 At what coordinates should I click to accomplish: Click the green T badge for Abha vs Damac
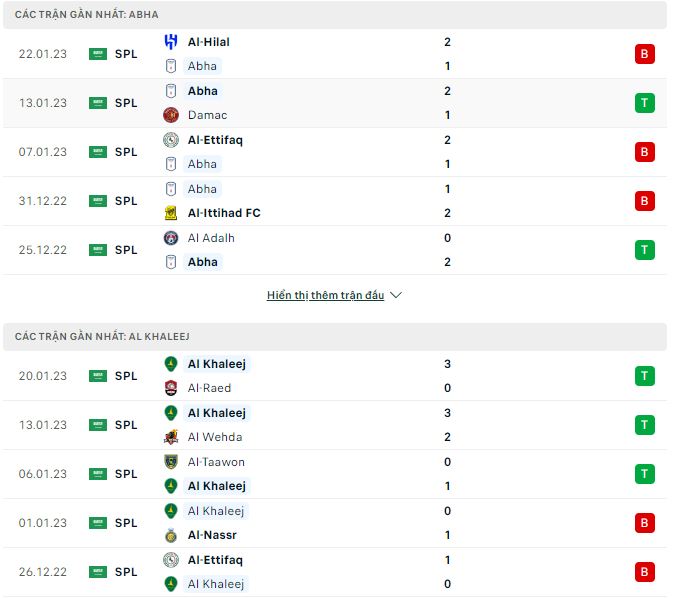[644, 103]
